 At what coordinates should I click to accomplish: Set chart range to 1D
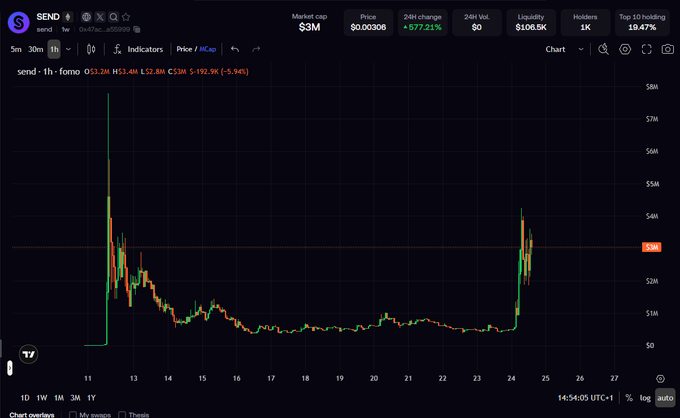[25, 398]
